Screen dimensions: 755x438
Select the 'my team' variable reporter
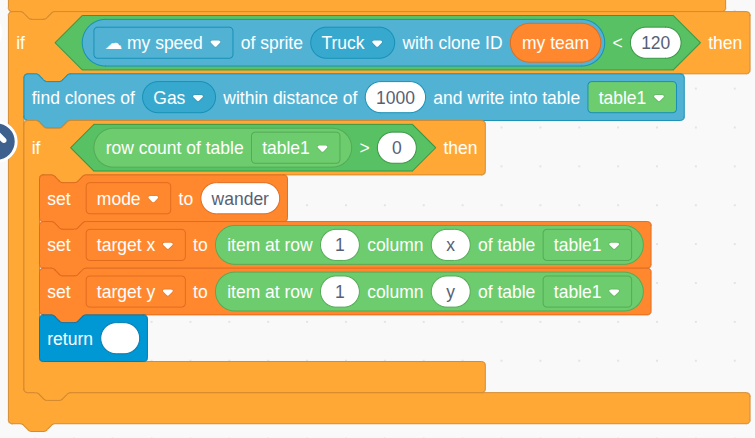[555, 43]
